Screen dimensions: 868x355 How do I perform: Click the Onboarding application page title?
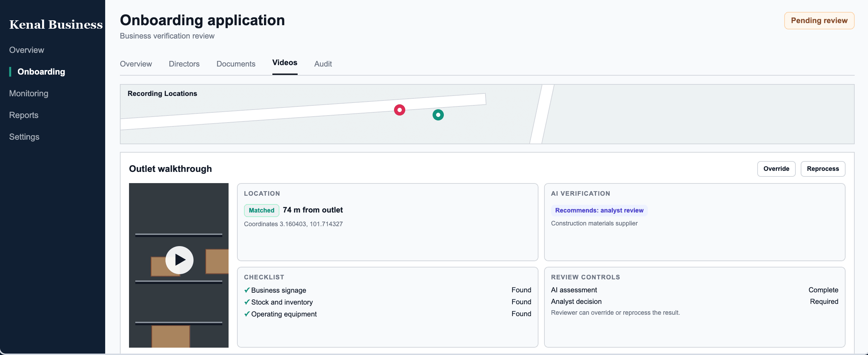[x=202, y=20]
